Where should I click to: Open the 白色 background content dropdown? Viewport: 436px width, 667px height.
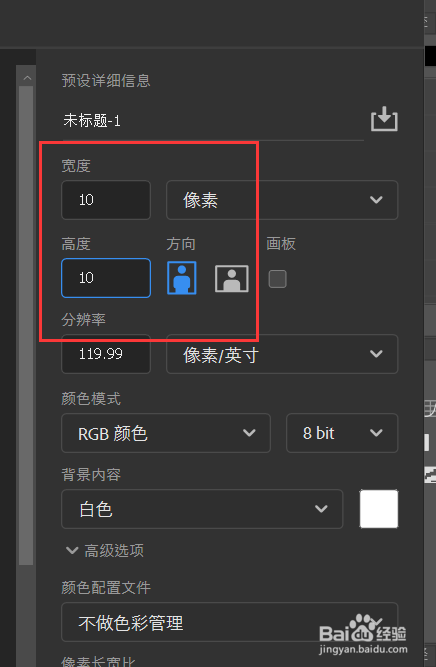point(202,509)
